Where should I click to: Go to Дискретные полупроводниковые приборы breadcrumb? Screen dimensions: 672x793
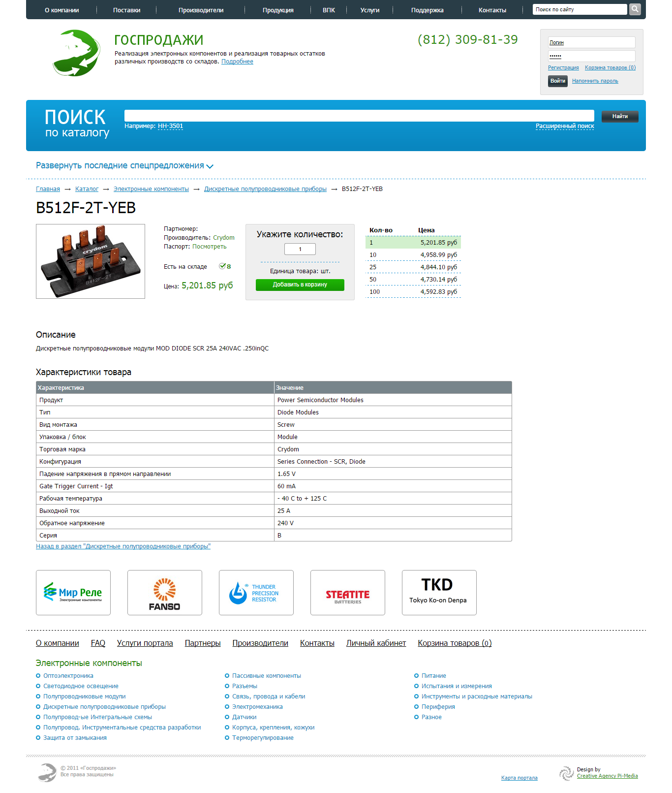coord(265,189)
